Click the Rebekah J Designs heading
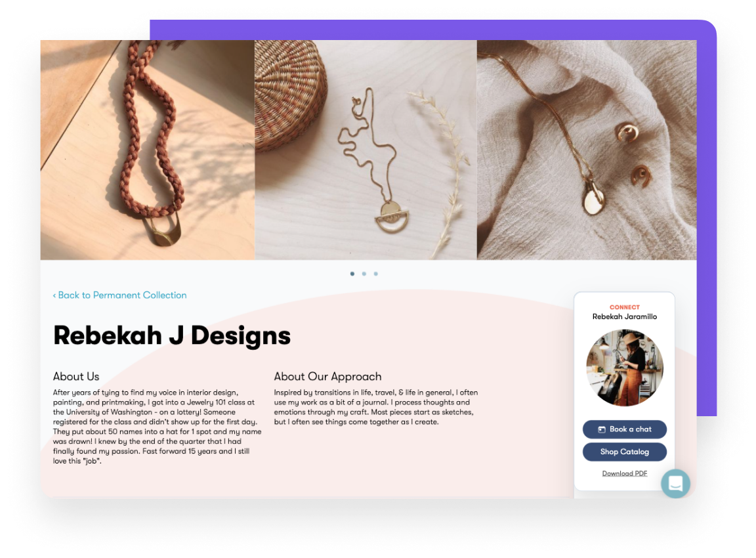Screen dimensions: 756x558 (x=172, y=335)
